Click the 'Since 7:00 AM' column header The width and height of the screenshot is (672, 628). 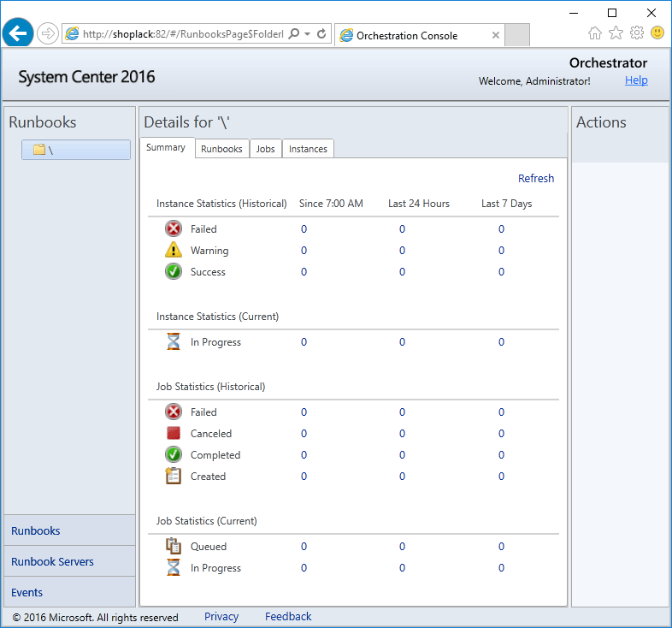(331, 204)
